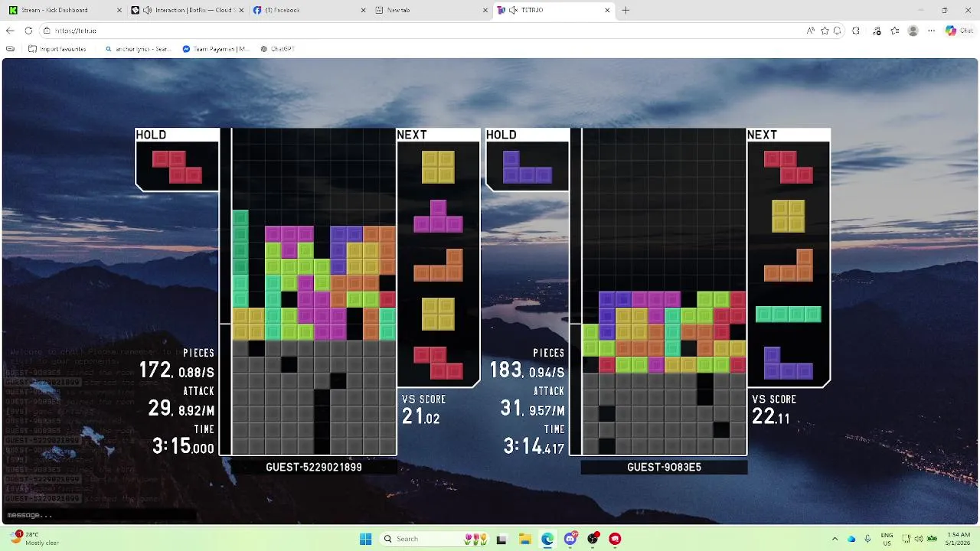Image resolution: width=980 pixels, height=551 pixels.
Task: Open the weather widget showing 28°C
Action: (x=34, y=539)
